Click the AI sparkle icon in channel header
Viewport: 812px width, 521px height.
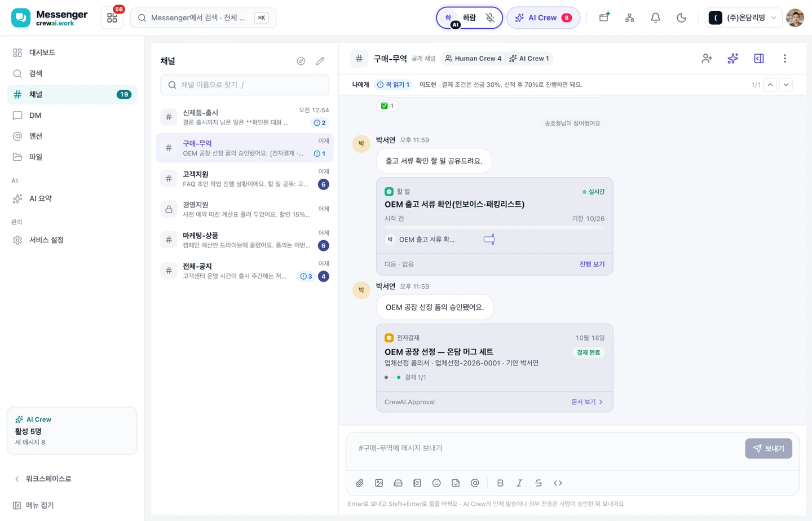point(732,59)
